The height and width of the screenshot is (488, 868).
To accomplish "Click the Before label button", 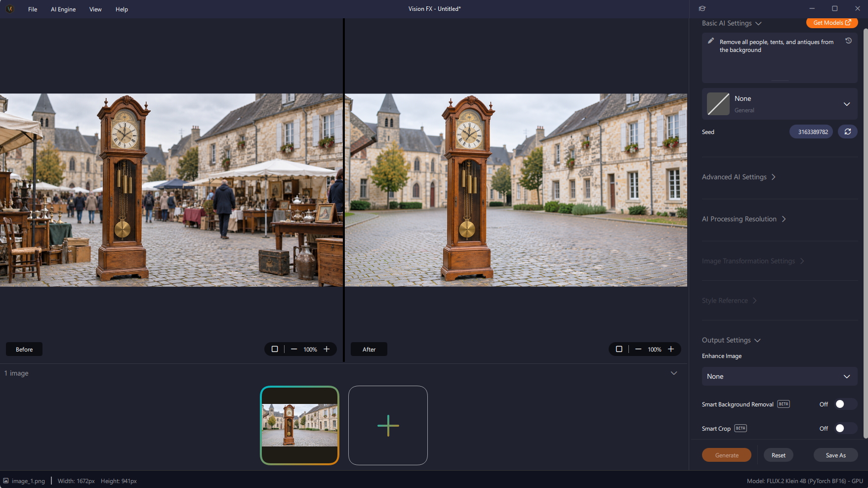I will 24,349.
